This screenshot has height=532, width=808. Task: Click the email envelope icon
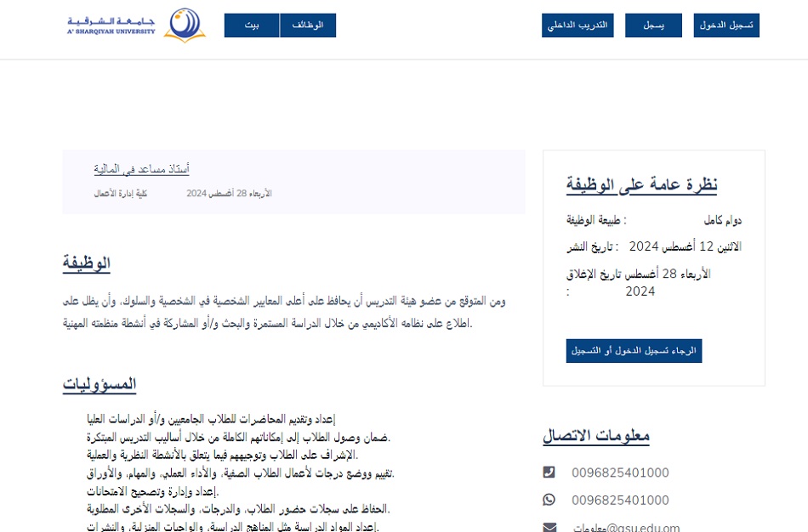(x=549, y=527)
